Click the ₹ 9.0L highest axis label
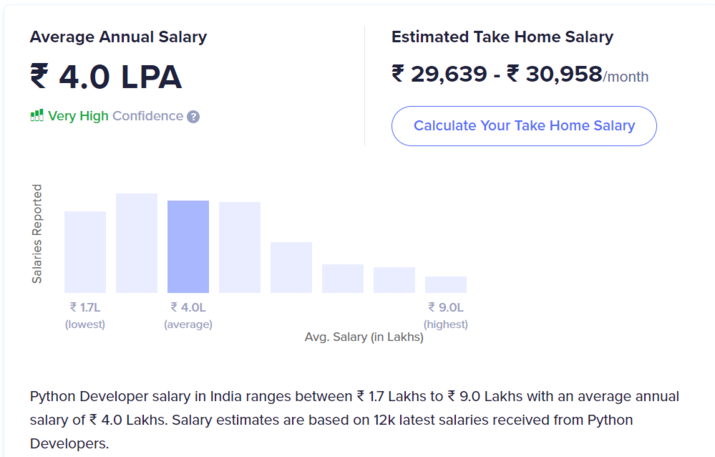715x457 pixels. pos(446,308)
